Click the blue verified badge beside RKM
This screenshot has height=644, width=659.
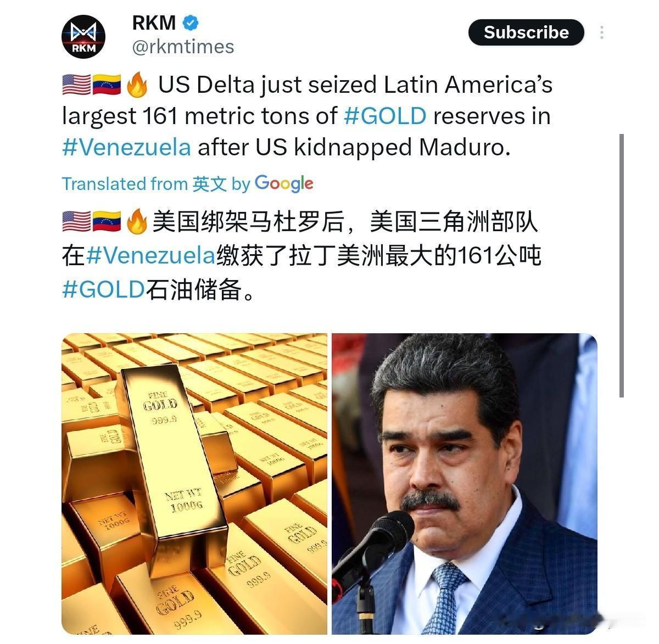coord(190,23)
